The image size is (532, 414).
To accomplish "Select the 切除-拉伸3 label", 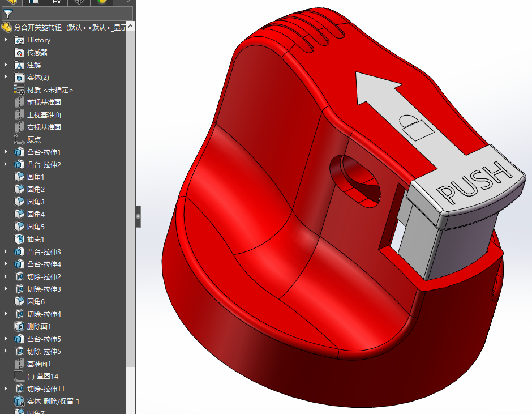I will (44, 289).
